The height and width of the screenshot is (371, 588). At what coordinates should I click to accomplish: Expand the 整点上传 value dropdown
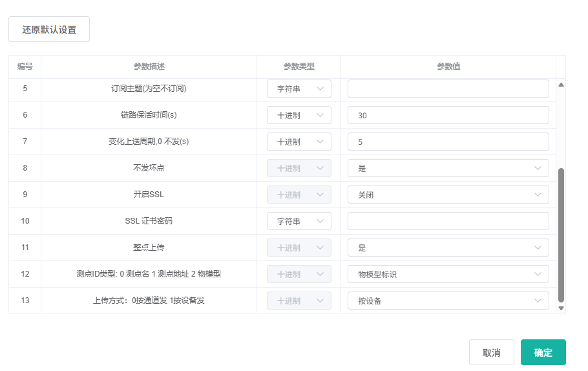(448, 248)
